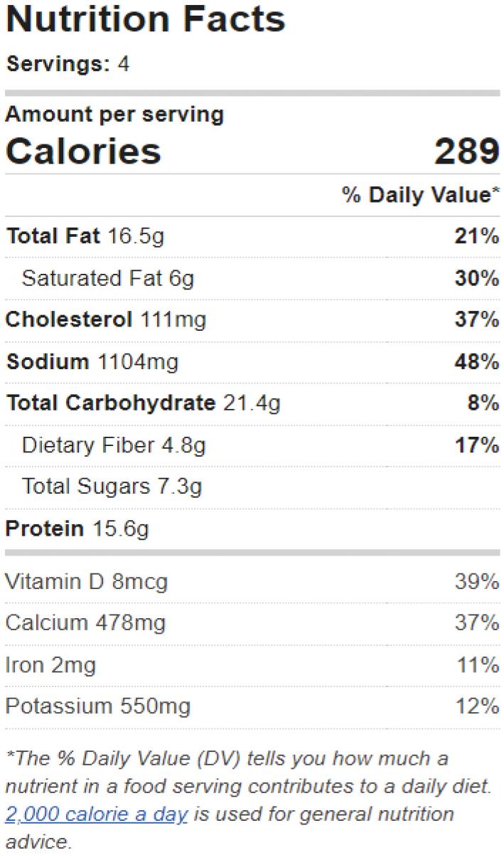This screenshot has height=860, width=504.
Task: Click the Sodium 1104mg label
Action: pos(92,362)
